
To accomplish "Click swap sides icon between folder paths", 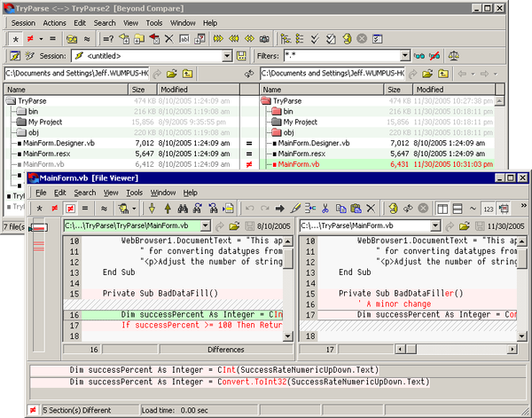I will pyautogui.click(x=249, y=74).
